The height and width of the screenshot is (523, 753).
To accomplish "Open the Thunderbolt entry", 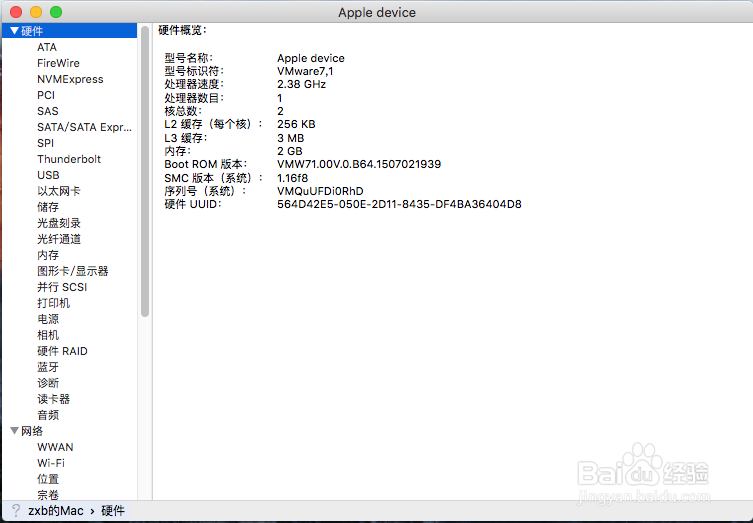I will click(x=69, y=159).
